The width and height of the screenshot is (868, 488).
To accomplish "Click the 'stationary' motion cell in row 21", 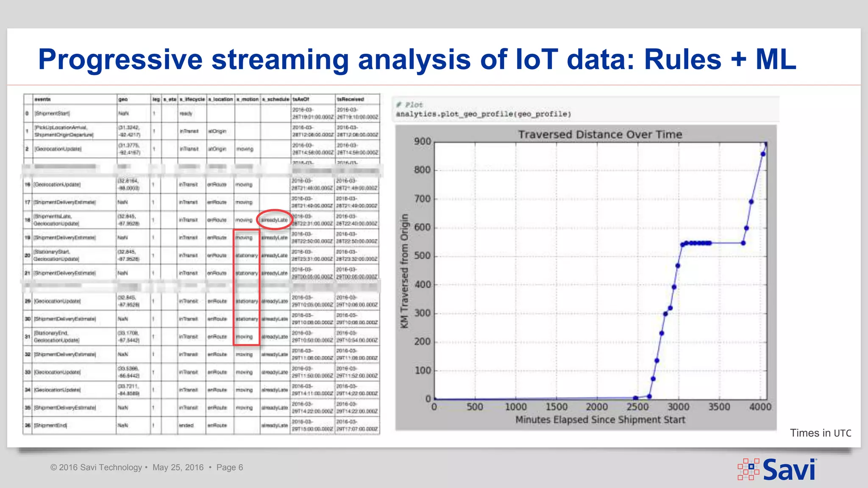I will (247, 273).
